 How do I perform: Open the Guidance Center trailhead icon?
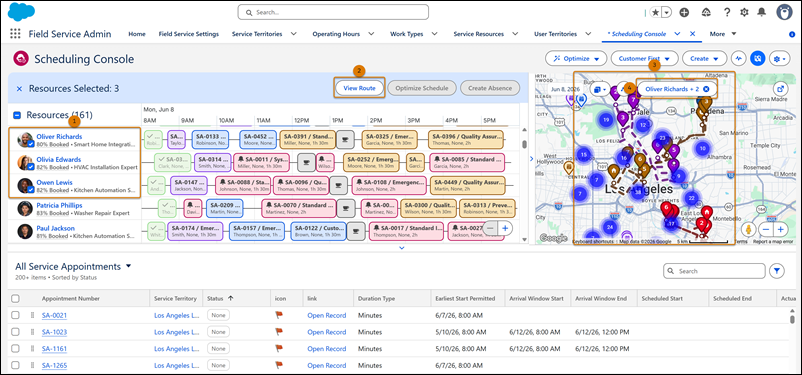(706, 12)
